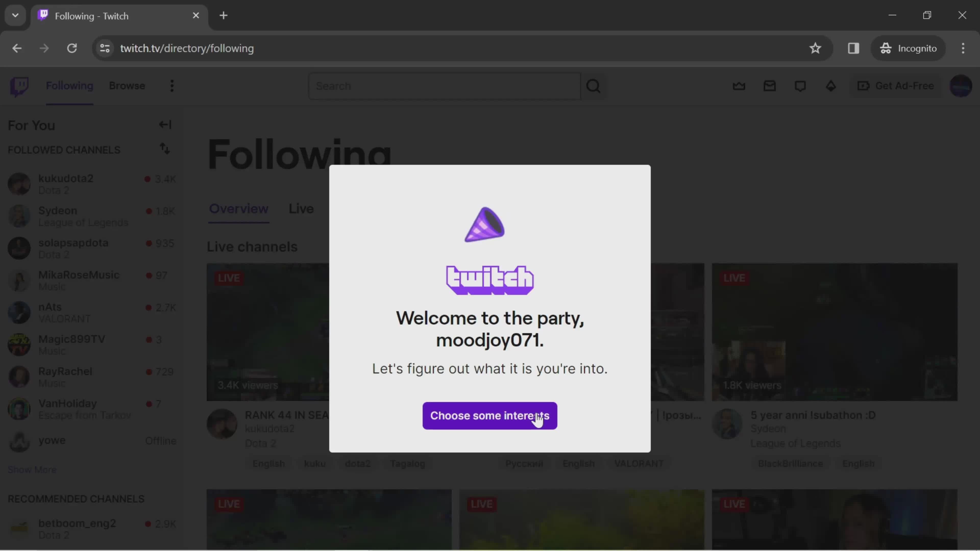Click the messages/inbox icon
The height and width of the screenshot is (551, 980).
769,85
